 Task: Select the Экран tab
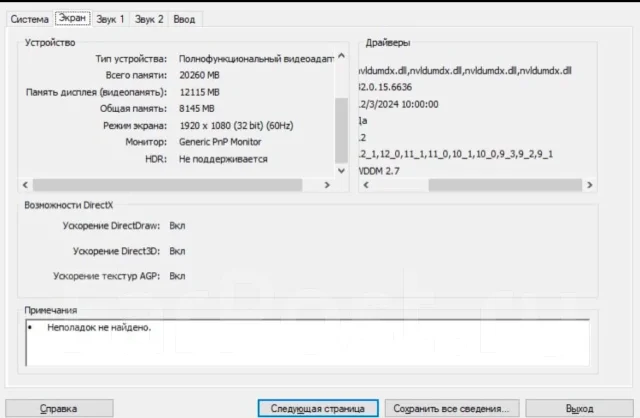point(73,18)
